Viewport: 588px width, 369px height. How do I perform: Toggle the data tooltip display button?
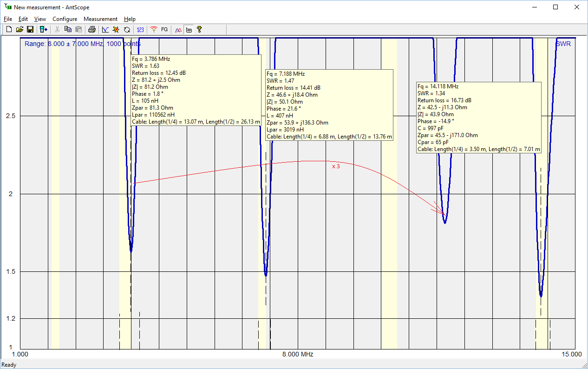[189, 30]
